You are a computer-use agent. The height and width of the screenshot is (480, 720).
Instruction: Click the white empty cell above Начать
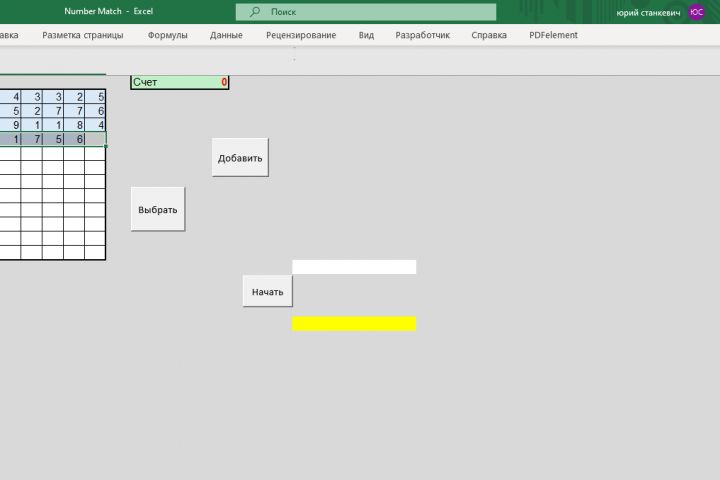tap(354, 267)
